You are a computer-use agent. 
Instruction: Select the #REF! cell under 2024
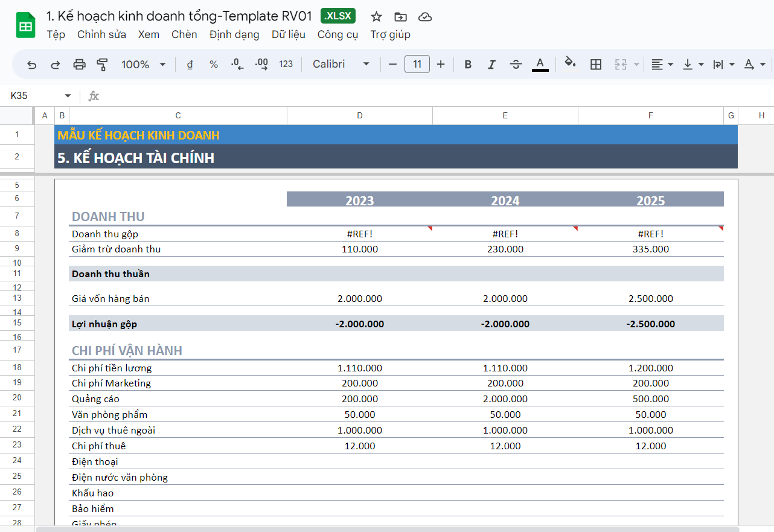[x=505, y=234]
